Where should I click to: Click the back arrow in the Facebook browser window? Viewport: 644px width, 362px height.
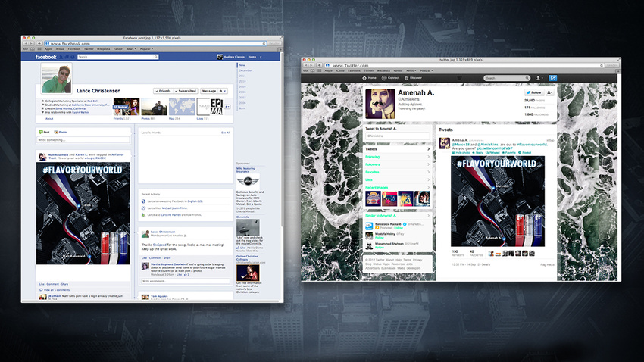click(x=26, y=43)
